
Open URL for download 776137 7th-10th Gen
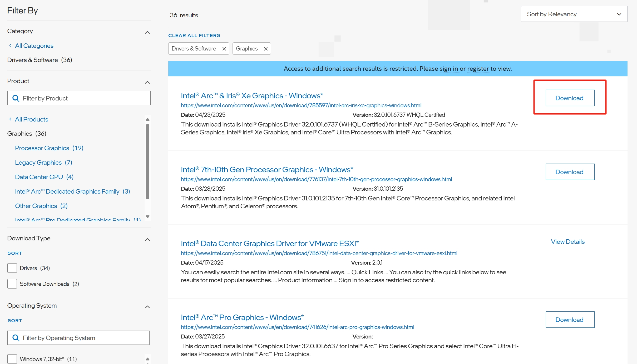316,179
